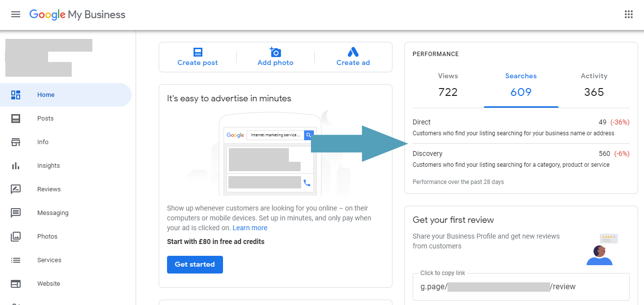
Task: Click the Messaging chat icon
Action: point(16,213)
